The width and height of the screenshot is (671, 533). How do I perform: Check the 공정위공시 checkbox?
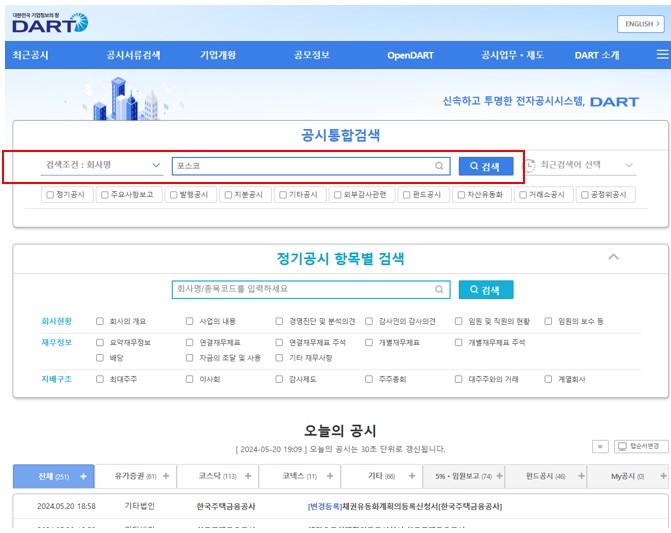[x=585, y=195]
